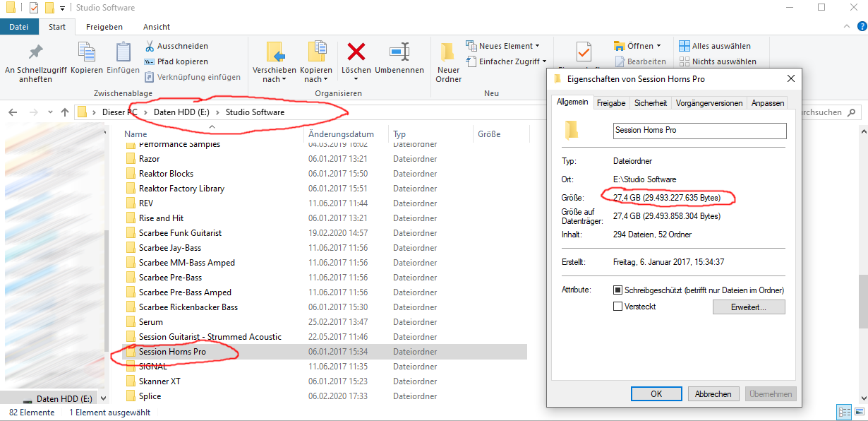
Task: Select the Rise and Hit folder
Action: pos(325,218)
